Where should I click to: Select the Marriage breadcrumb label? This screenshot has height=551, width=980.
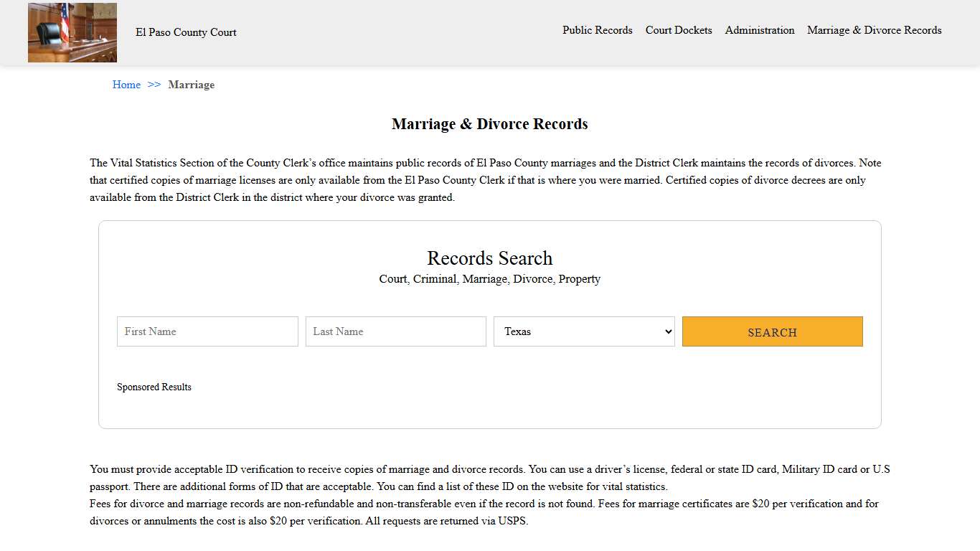[191, 85]
